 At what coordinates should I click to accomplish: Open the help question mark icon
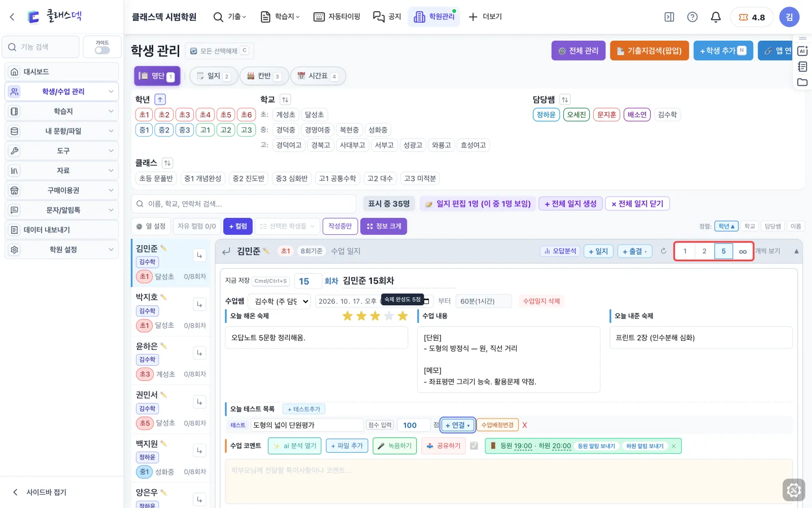(692, 17)
